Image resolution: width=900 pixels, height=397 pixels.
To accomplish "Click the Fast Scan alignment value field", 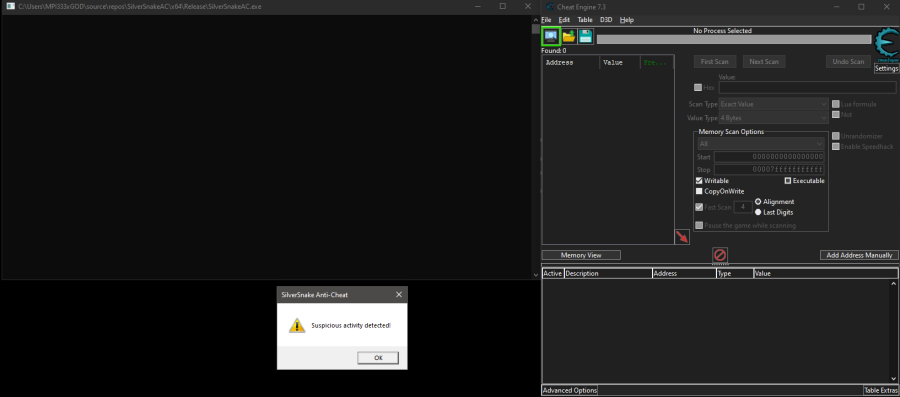I will click(743, 207).
